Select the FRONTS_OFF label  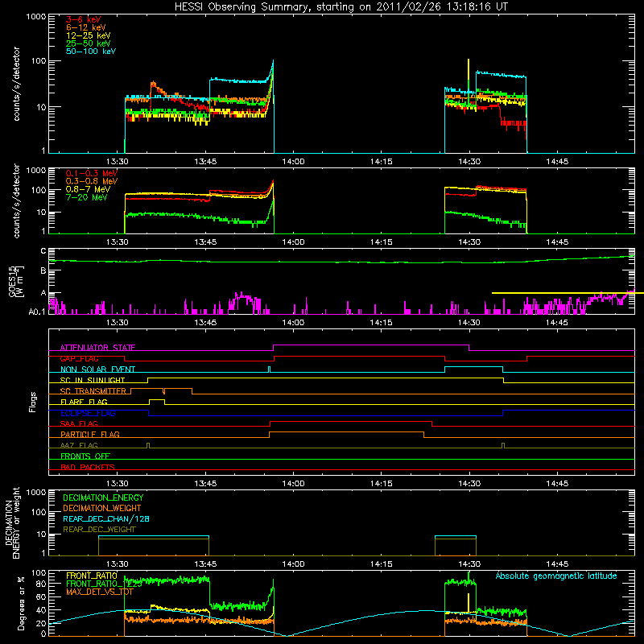point(85,456)
